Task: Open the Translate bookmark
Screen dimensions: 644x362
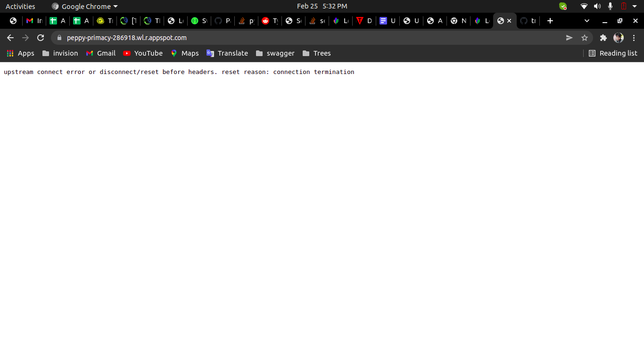Action: 227,53
